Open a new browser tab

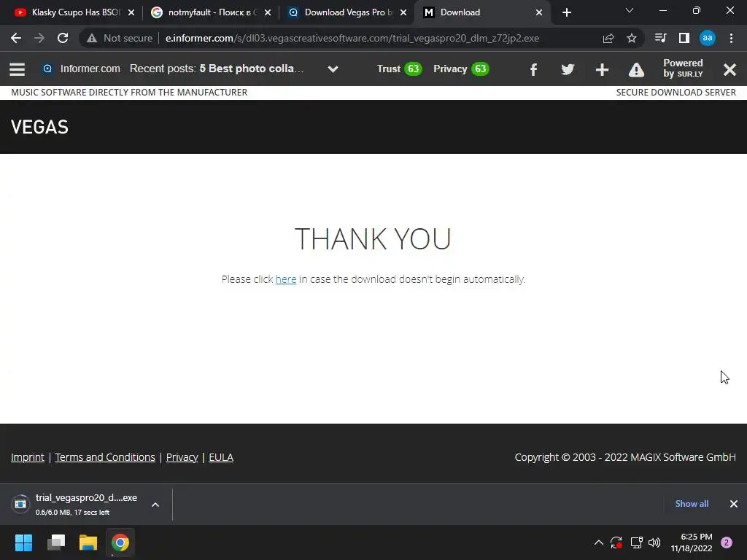(x=566, y=12)
